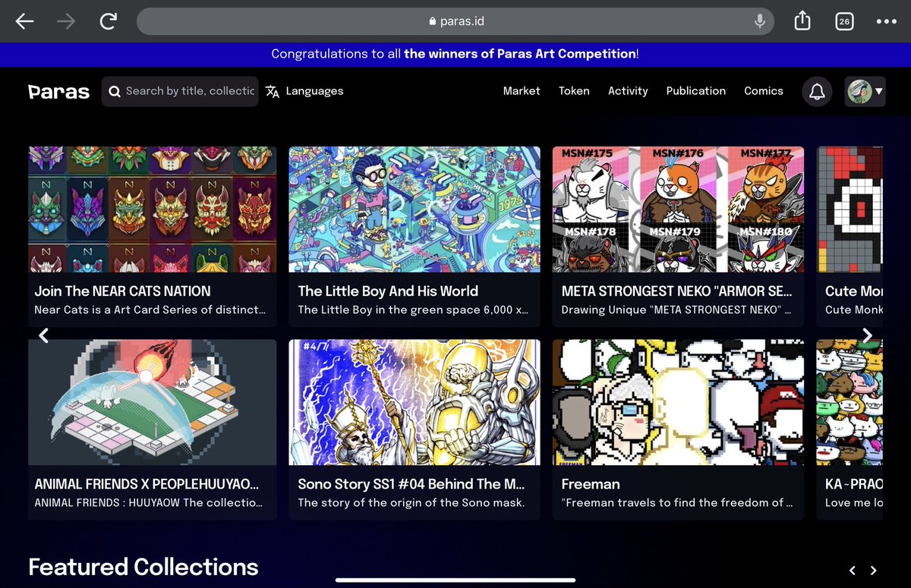
Task: Open the Publication menu item
Action: 696,91
